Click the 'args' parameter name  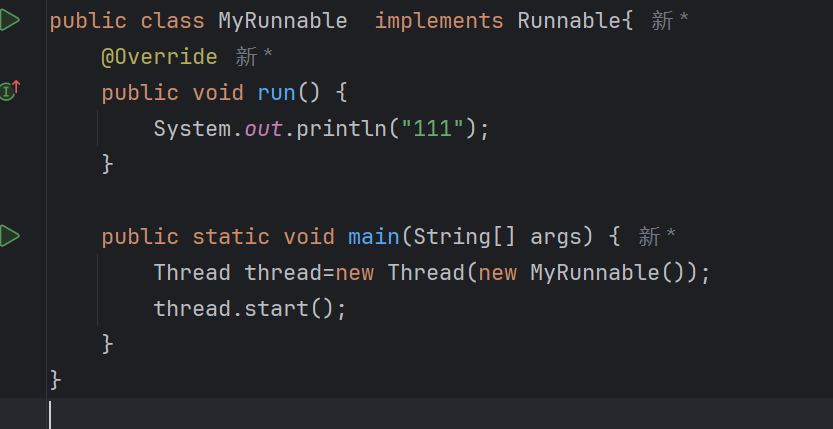pyautogui.click(x=556, y=238)
